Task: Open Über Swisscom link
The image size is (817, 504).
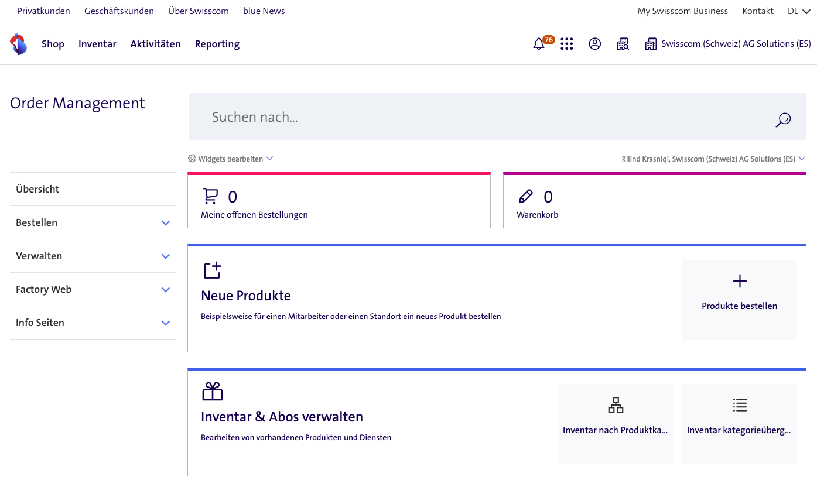Action: pos(199,11)
